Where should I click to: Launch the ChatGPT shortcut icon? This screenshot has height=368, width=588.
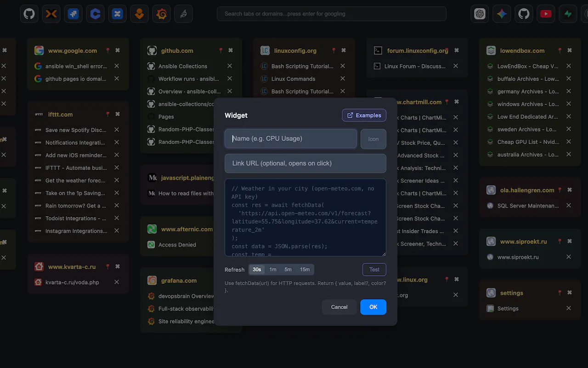tap(480, 14)
